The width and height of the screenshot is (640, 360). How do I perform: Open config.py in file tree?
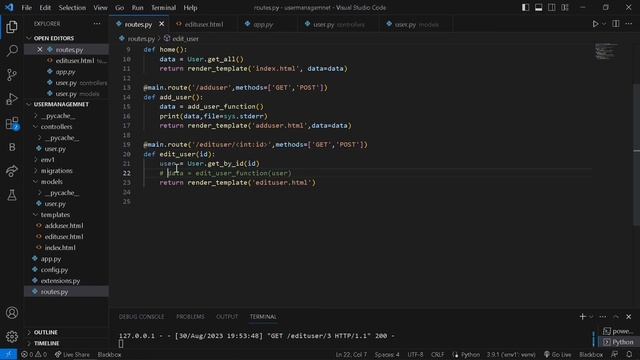click(54, 270)
